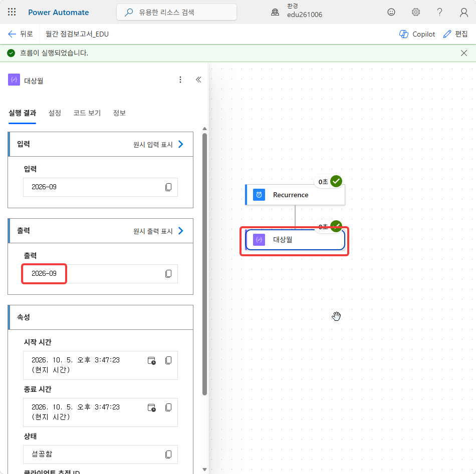Click the 성공함 status text
This screenshot has width=476, height=474.
pos(42,454)
